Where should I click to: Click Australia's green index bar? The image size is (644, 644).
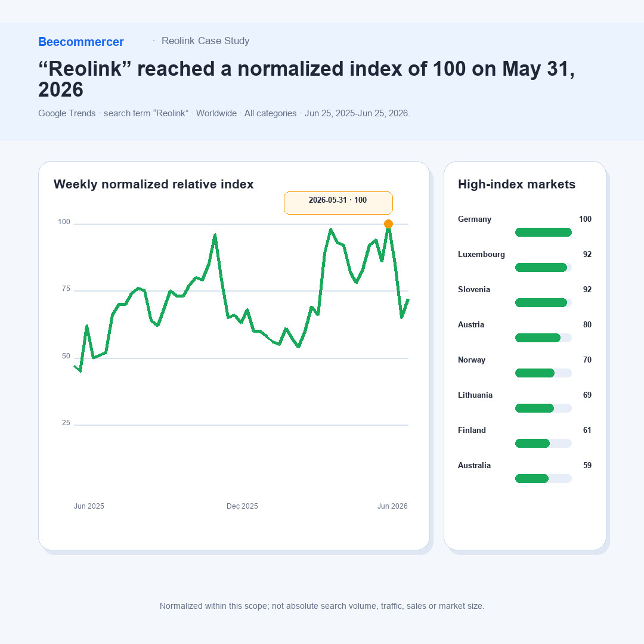click(x=532, y=478)
